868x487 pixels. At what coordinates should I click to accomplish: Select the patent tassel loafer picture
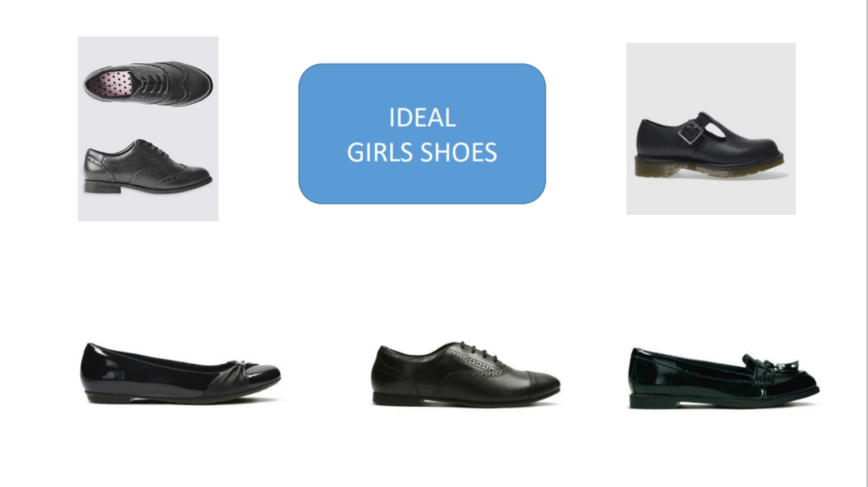(x=724, y=378)
